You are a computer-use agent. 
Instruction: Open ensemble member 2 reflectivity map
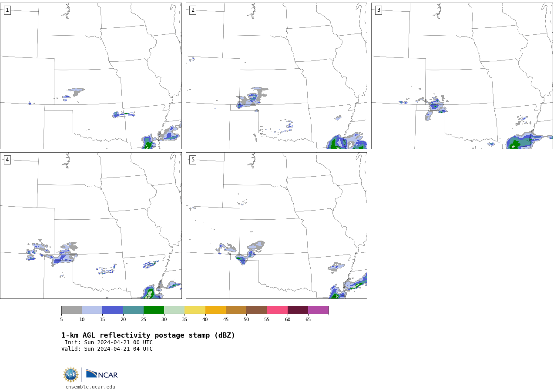[x=276, y=76]
